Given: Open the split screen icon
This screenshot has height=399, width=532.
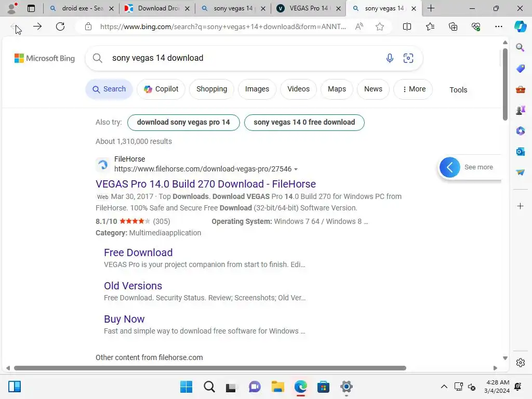Looking at the screenshot, I should (407, 26).
